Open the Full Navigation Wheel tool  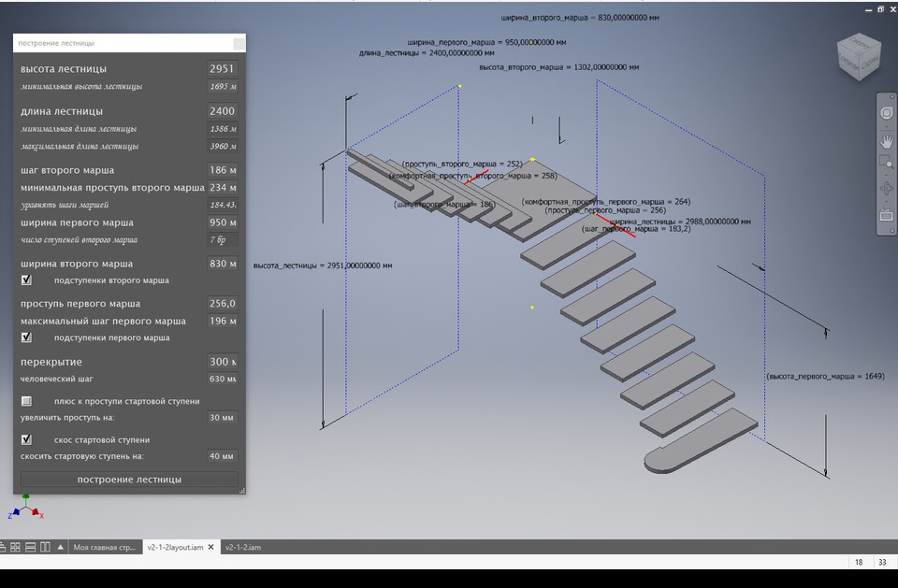[885, 114]
